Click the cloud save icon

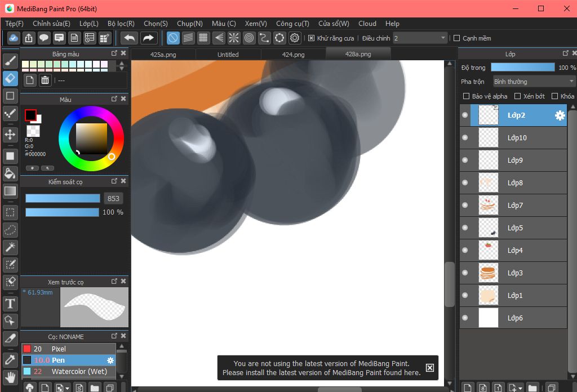pyautogui.click(x=14, y=38)
